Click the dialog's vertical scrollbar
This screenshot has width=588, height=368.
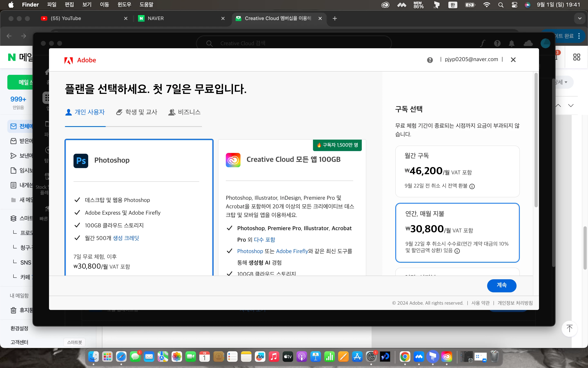pos(536,140)
